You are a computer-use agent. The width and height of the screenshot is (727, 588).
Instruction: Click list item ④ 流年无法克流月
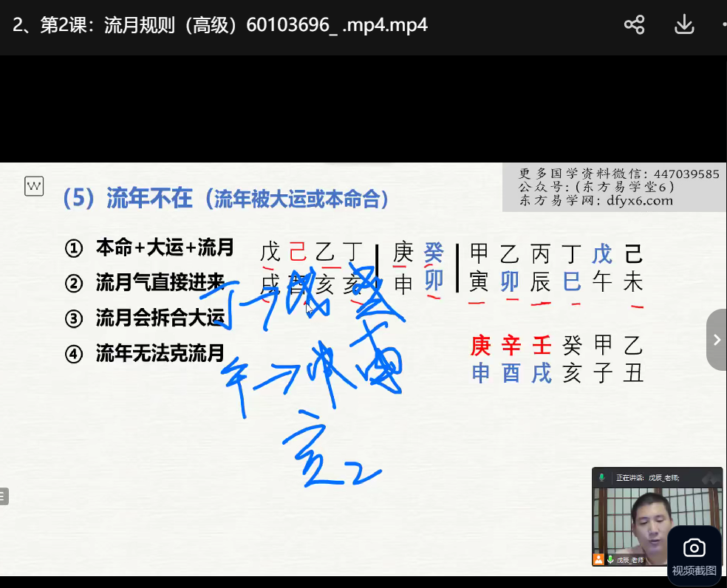(x=149, y=354)
